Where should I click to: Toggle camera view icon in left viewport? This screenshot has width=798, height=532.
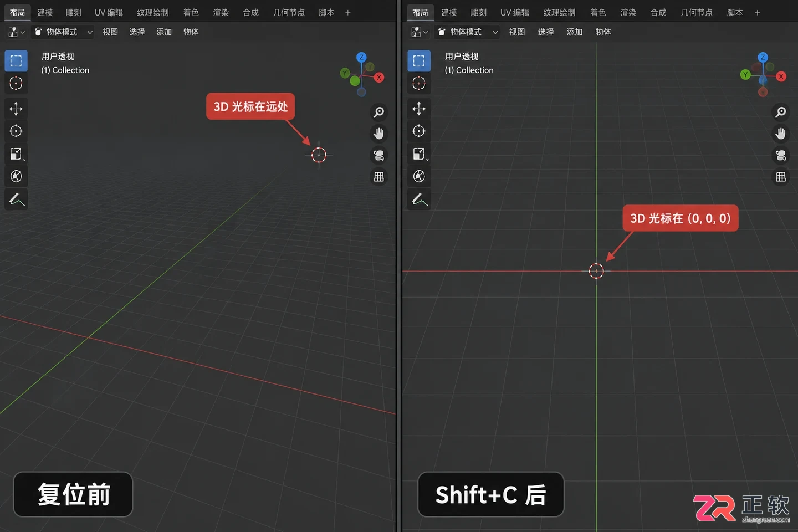[379, 155]
